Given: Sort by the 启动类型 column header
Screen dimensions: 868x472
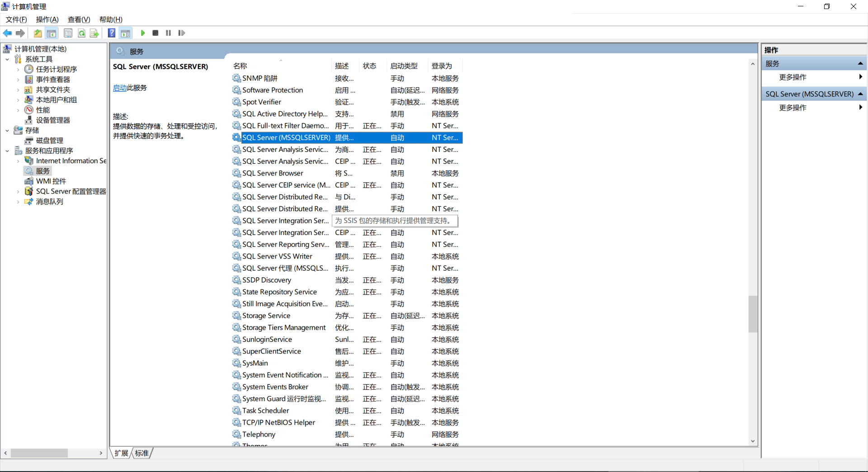Looking at the screenshot, I should click(408, 66).
